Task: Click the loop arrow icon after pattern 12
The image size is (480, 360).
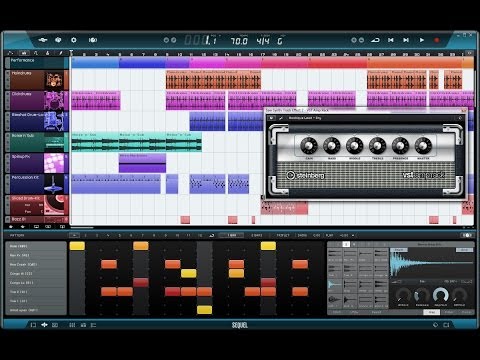Action: (x=211, y=235)
